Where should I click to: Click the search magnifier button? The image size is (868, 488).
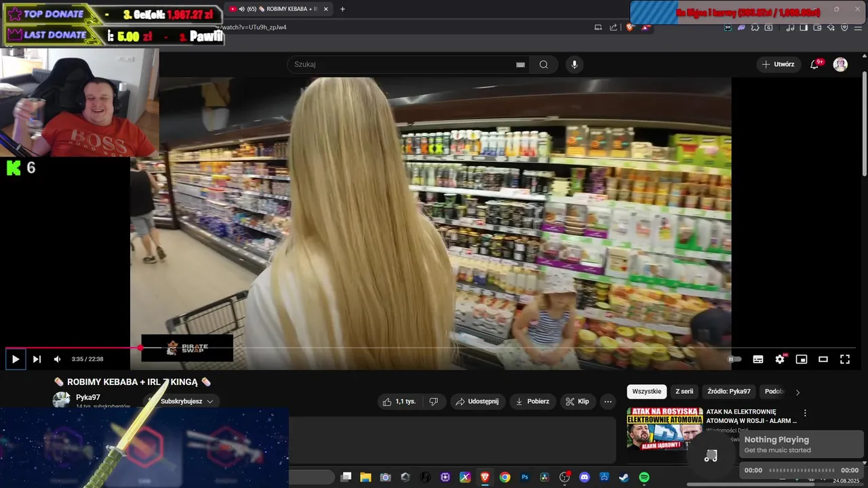pyautogui.click(x=544, y=64)
